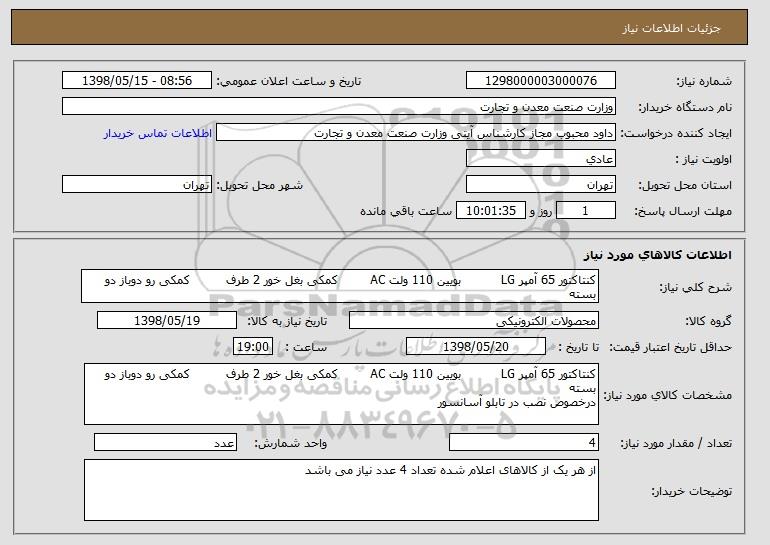Click the label شماره نیاز
The width and height of the screenshot is (770, 545).
coord(704,82)
